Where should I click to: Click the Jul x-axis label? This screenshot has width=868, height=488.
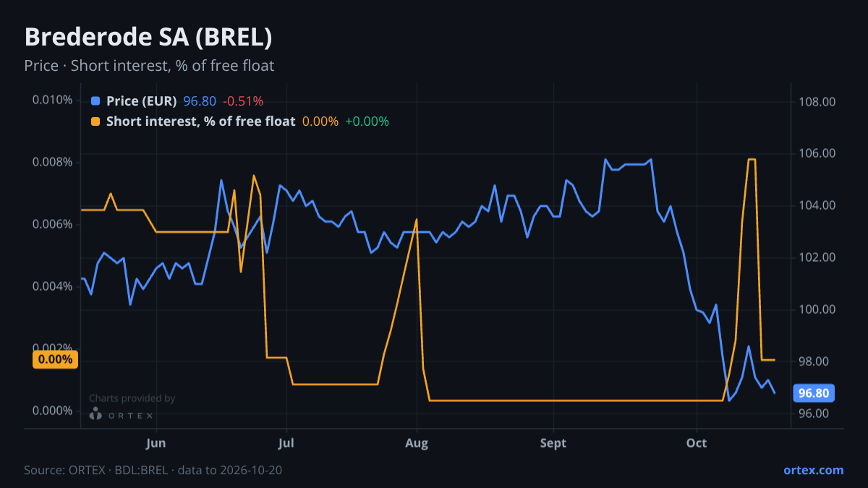286,442
